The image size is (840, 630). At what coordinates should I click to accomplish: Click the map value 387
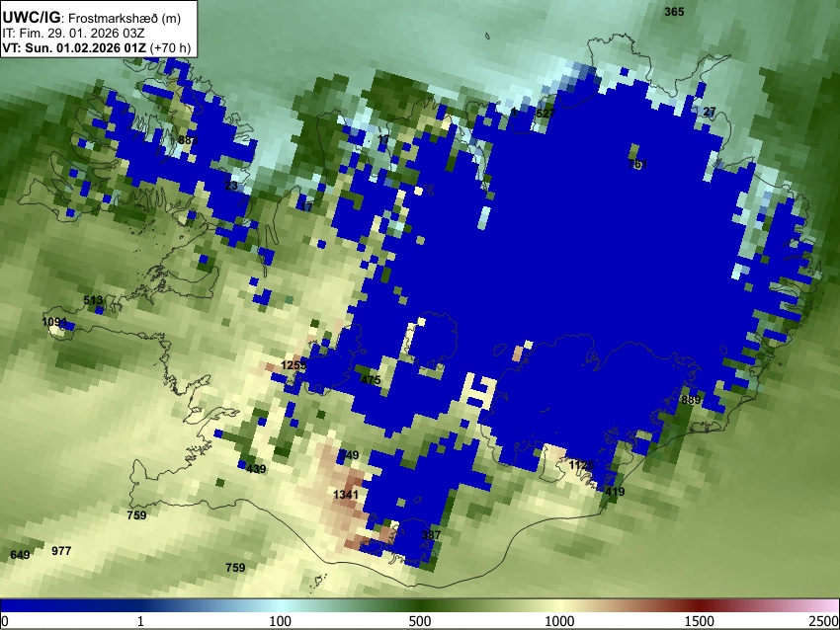[431, 535]
